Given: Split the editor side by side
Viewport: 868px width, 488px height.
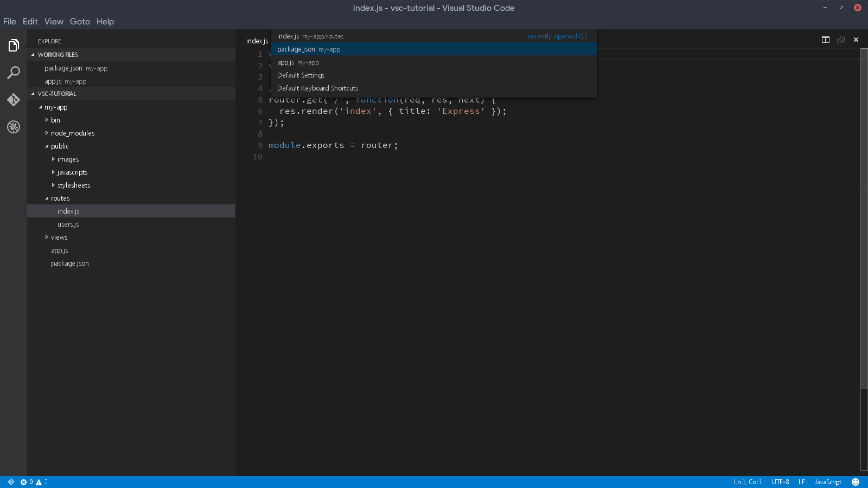Looking at the screenshot, I should 826,40.
